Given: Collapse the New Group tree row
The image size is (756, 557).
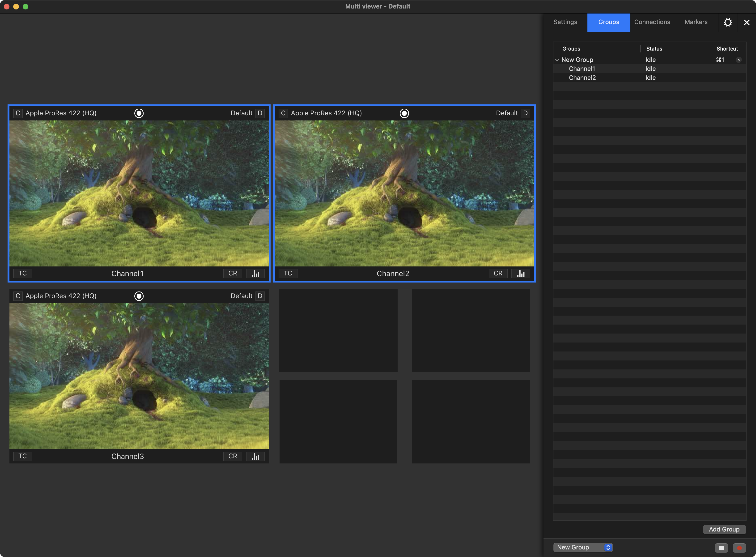Looking at the screenshot, I should click(557, 60).
